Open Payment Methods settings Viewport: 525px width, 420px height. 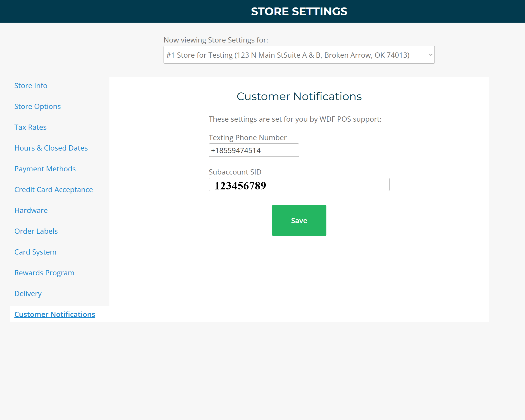tap(45, 169)
